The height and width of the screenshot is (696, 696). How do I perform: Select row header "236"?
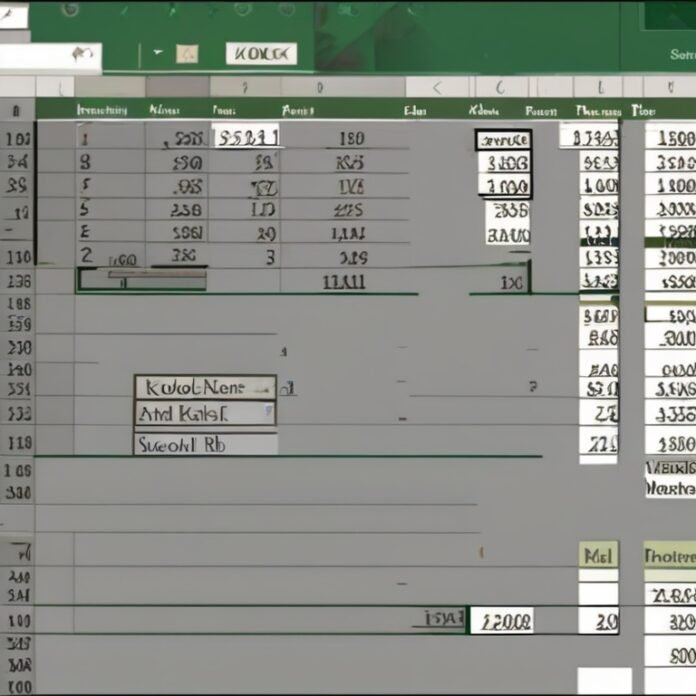tap(18, 281)
